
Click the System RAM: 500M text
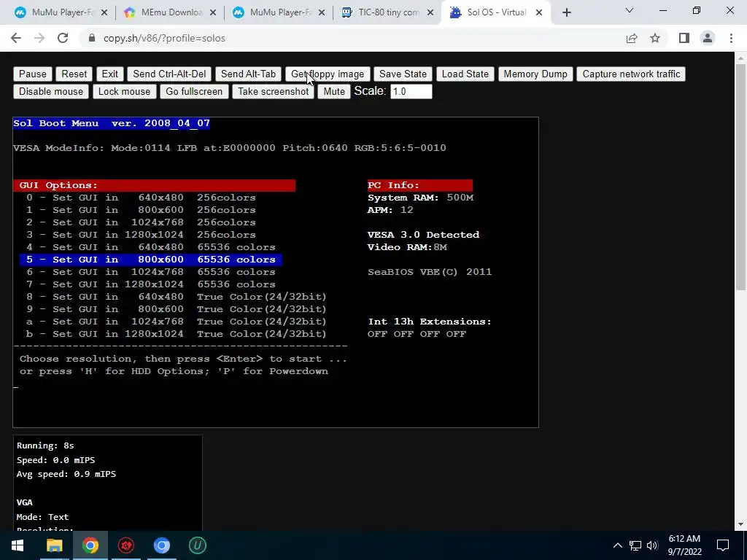coord(420,198)
